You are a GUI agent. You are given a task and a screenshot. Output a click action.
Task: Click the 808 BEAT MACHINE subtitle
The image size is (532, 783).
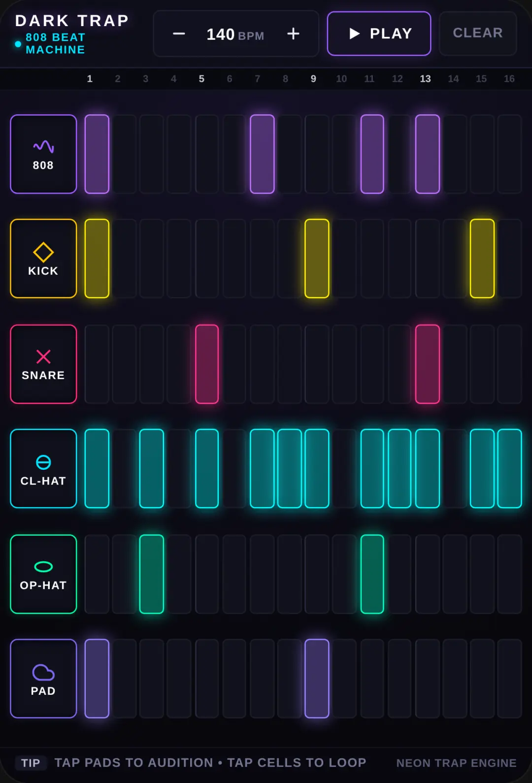coord(55,43)
